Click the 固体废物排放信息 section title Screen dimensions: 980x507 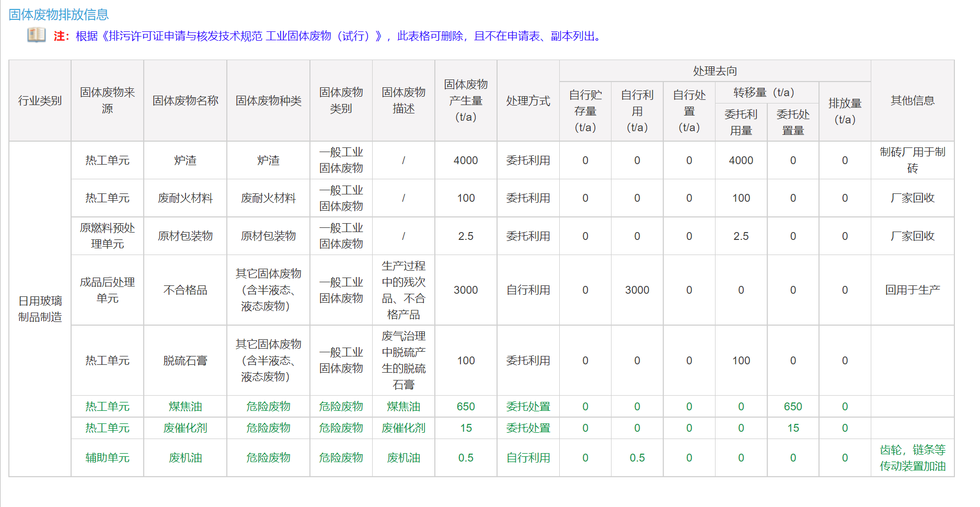tap(59, 15)
